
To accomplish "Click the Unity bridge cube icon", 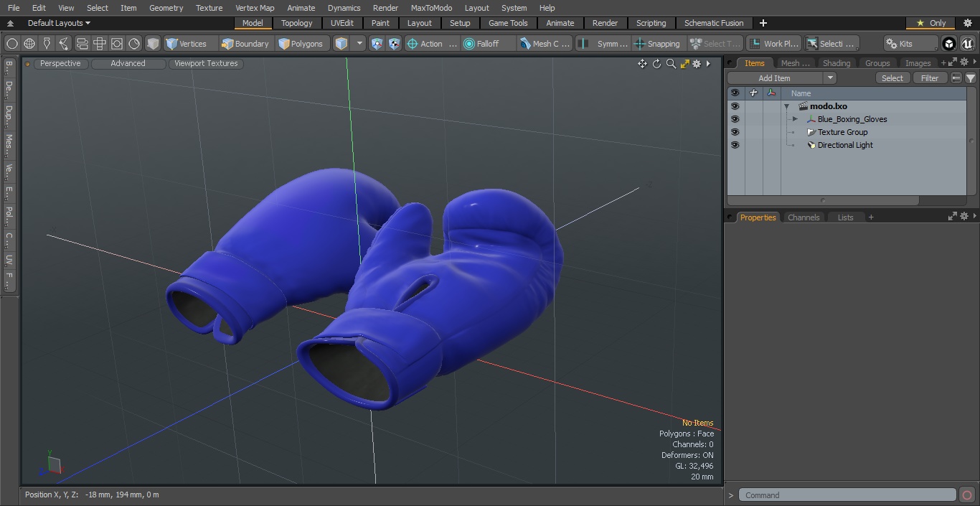I will click(x=949, y=44).
